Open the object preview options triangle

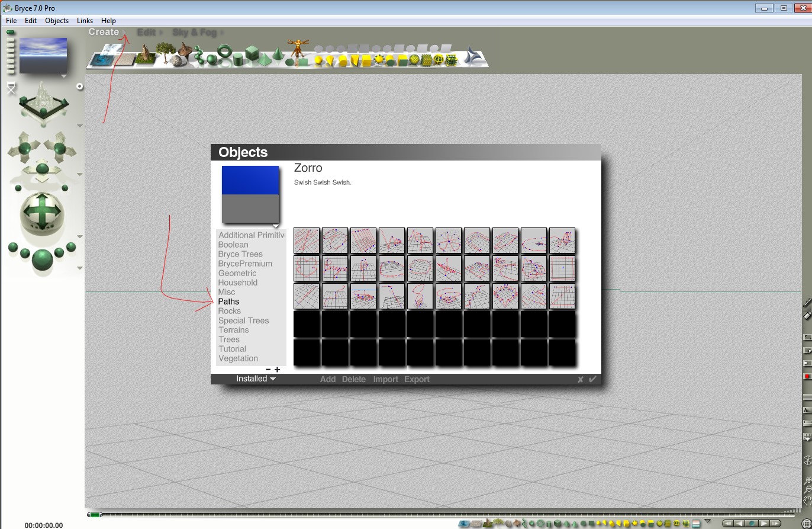[x=275, y=226]
